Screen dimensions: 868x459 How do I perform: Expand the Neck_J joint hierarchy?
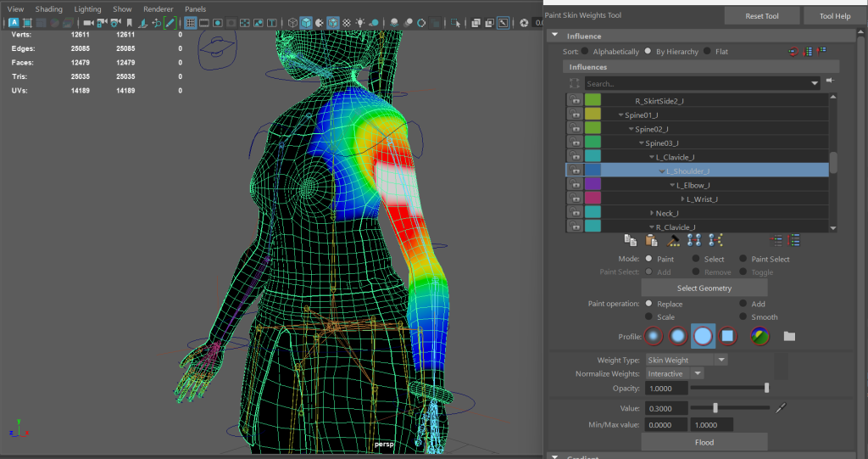(x=652, y=213)
